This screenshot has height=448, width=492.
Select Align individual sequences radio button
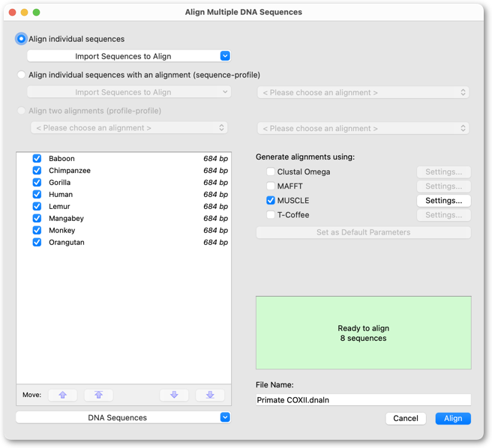pos(21,39)
